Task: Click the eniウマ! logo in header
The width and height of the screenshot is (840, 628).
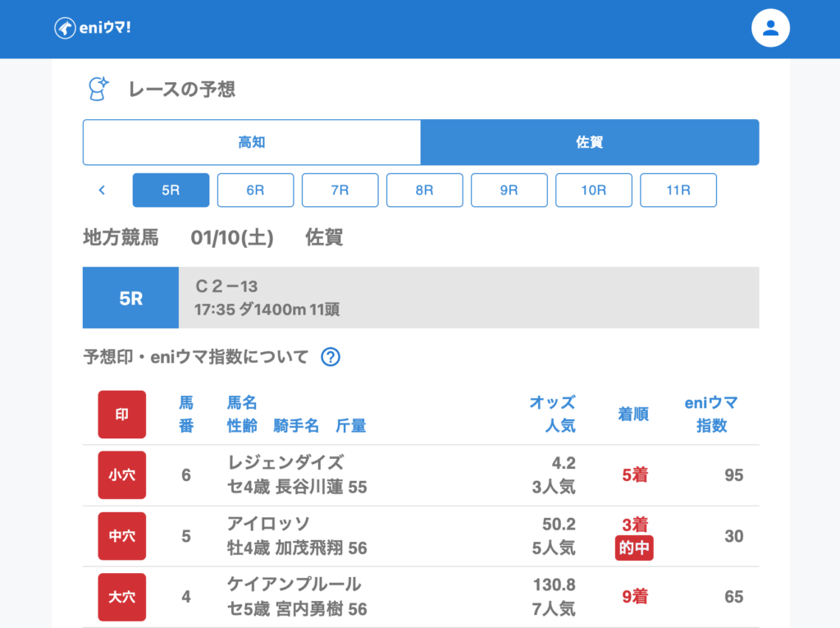Action: click(x=93, y=28)
